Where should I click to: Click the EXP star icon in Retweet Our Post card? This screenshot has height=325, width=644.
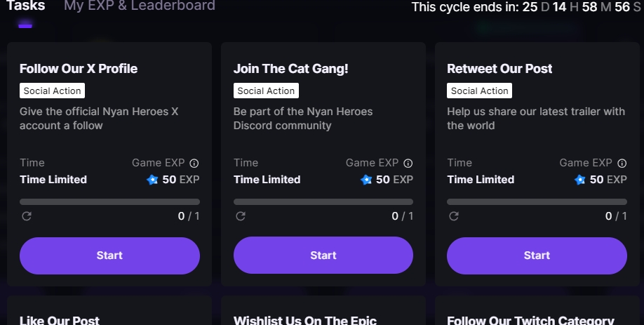tap(579, 180)
